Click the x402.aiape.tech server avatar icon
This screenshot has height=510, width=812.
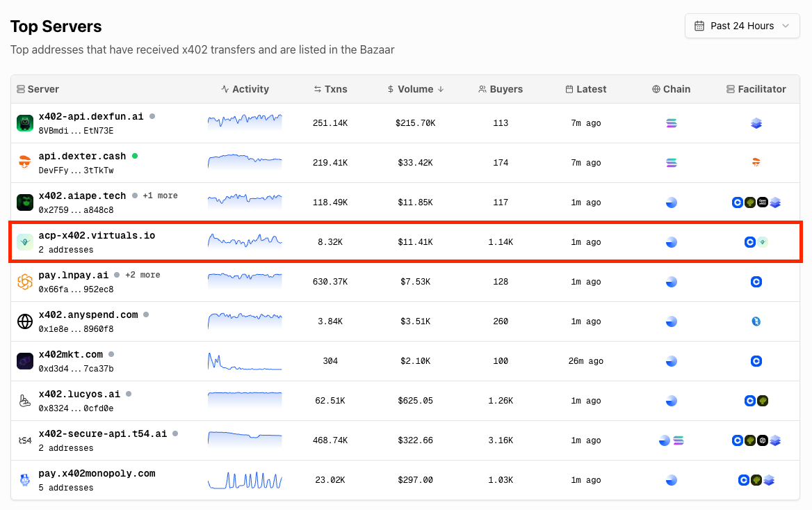click(x=25, y=202)
